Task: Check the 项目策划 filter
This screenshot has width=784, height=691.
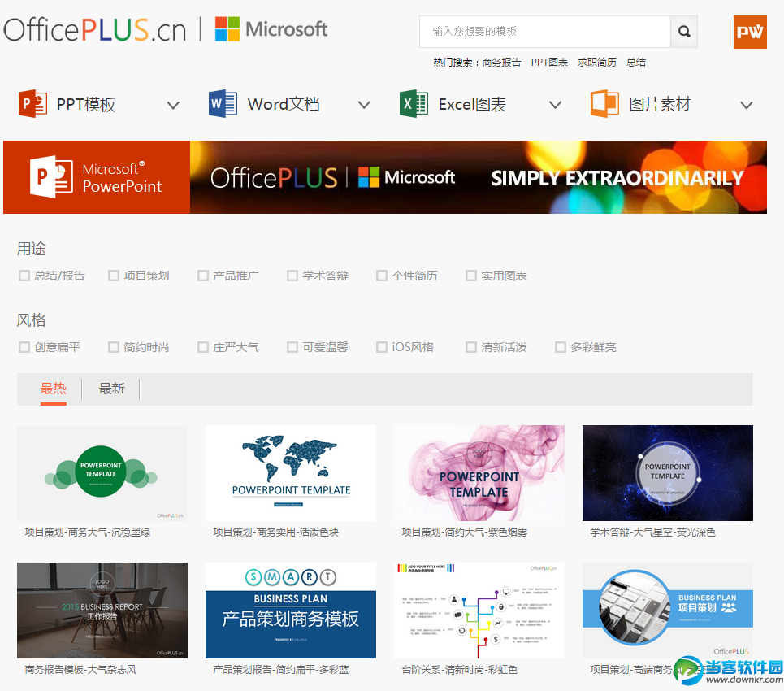Action: click(x=114, y=276)
